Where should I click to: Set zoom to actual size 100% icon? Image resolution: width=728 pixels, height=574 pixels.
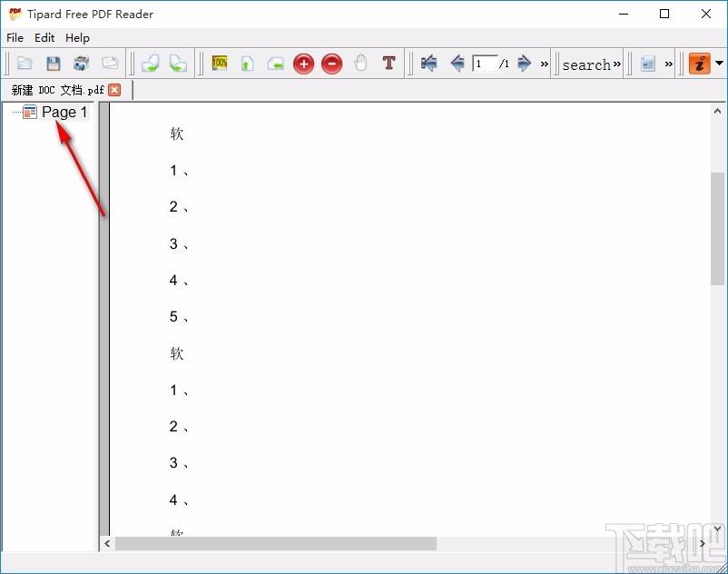(x=220, y=63)
